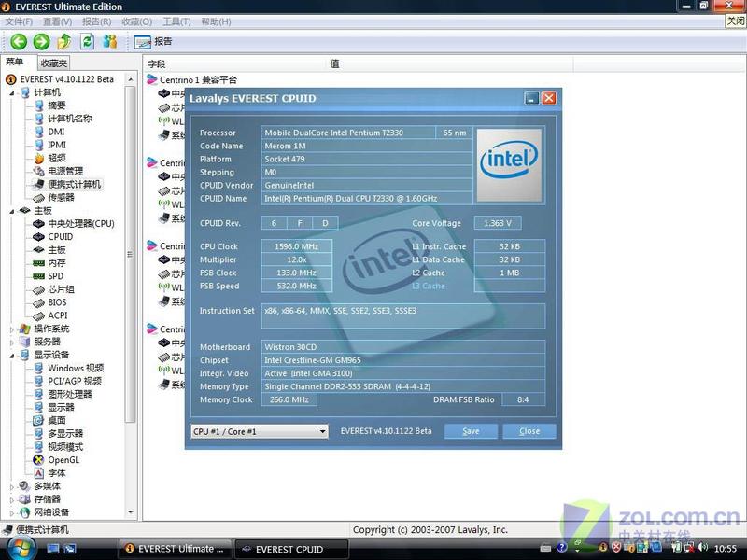
Task: Click the 字段 column header
Action: (157, 63)
